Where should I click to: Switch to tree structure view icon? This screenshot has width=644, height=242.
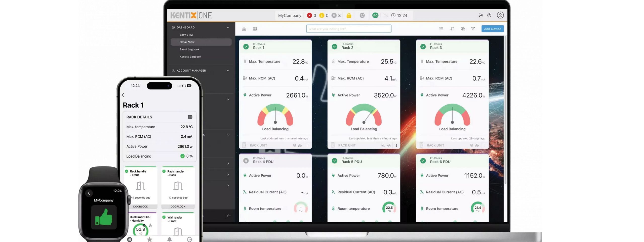(x=244, y=29)
